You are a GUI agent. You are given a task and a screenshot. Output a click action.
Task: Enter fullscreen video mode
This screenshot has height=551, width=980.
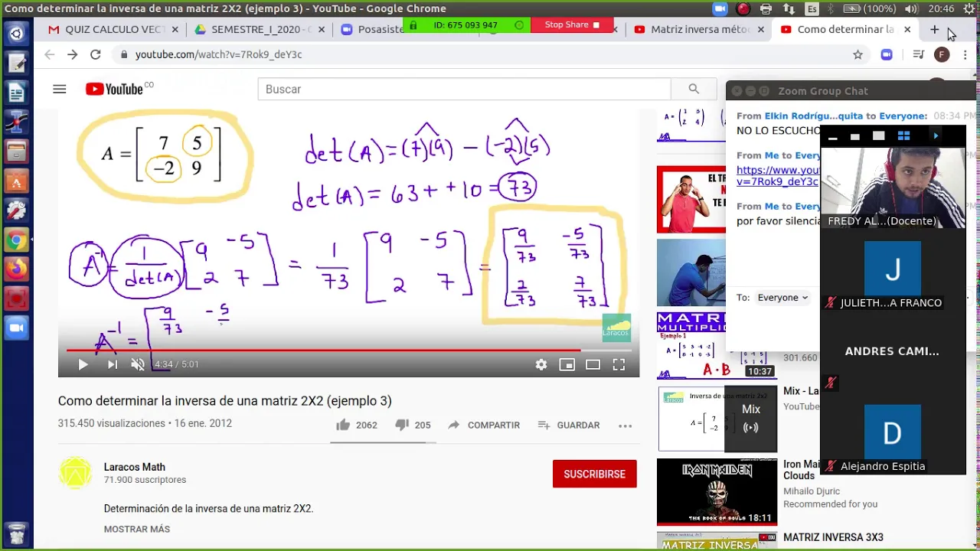pos(619,364)
